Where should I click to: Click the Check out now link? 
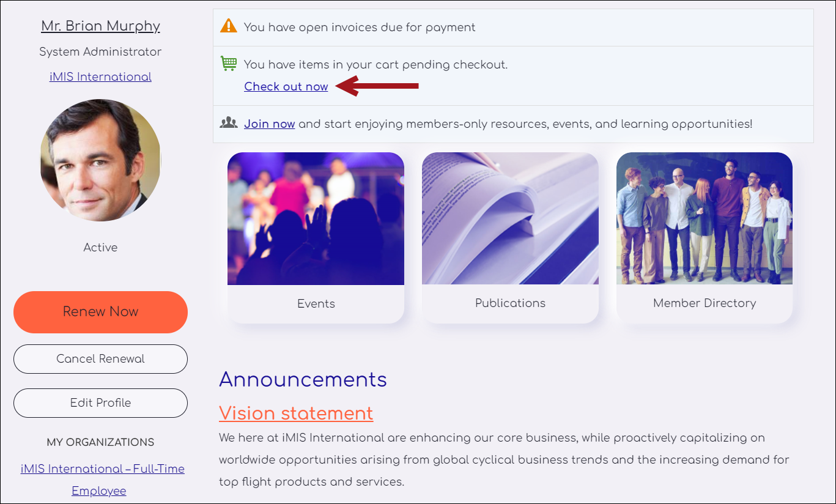(286, 86)
